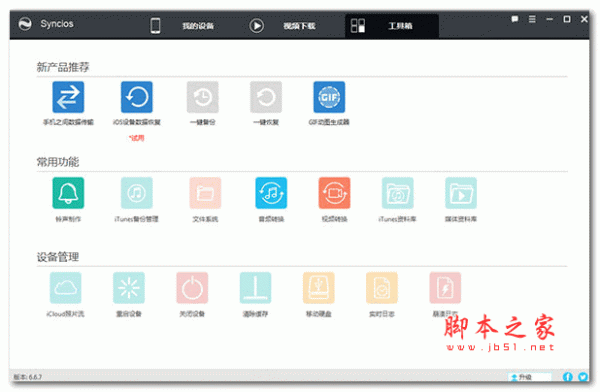Image resolution: width=600 pixels, height=392 pixels.
Task: Open the 实时日志 real-time log tool
Action: pyautogui.click(x=382, y=288)
